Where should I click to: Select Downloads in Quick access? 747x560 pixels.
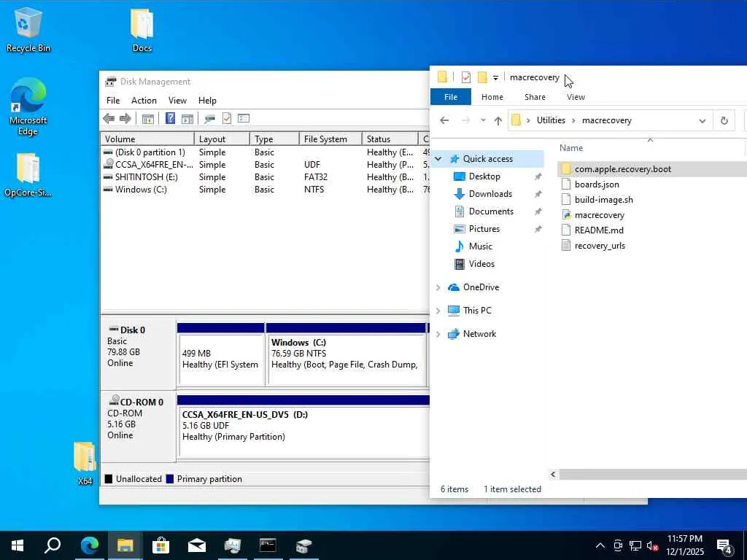point(490,194)
